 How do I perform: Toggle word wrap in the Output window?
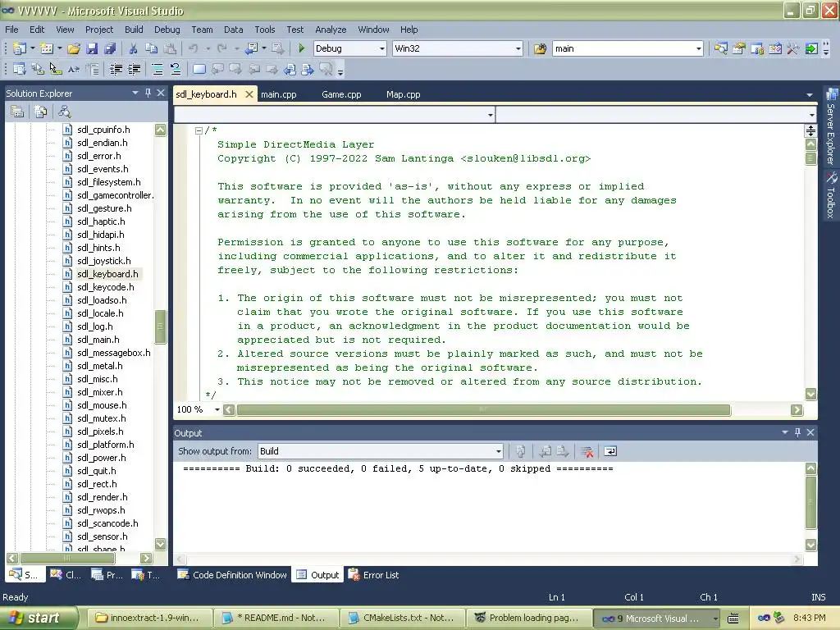(x=610, y=452)
